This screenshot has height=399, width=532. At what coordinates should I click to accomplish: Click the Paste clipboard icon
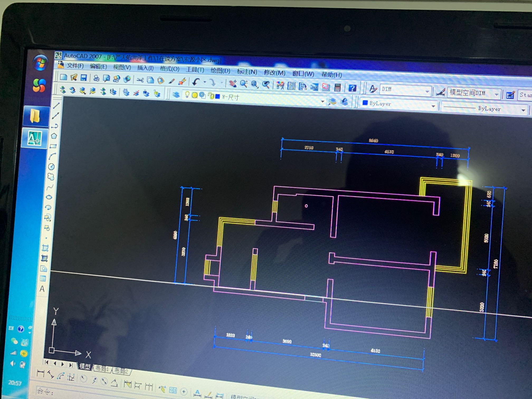tap(161, 80)
